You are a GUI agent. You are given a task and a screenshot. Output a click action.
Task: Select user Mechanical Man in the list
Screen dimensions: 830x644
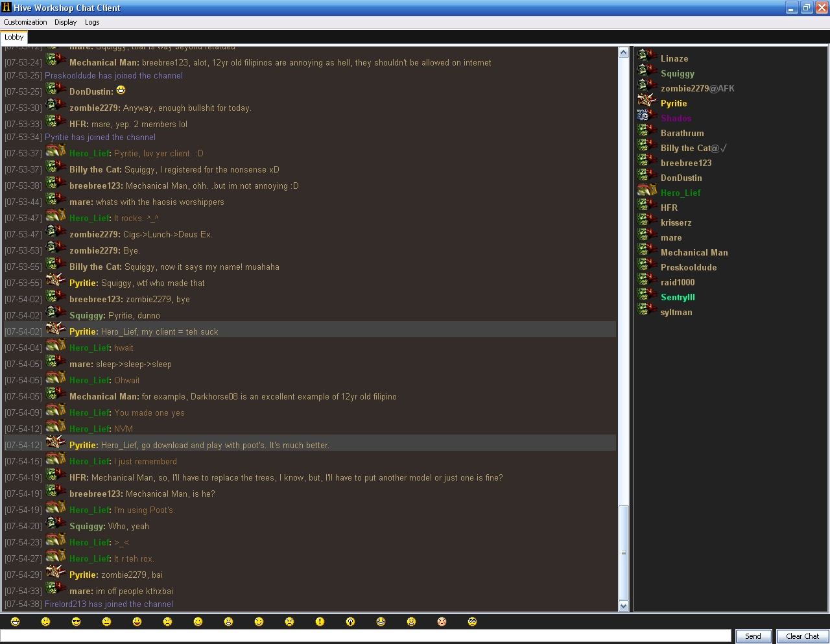694,252
